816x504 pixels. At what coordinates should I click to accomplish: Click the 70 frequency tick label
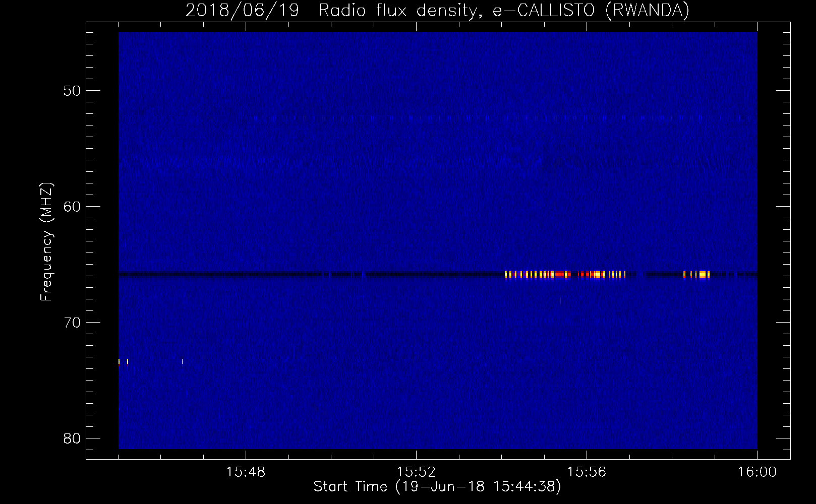(x=73, y=323)
